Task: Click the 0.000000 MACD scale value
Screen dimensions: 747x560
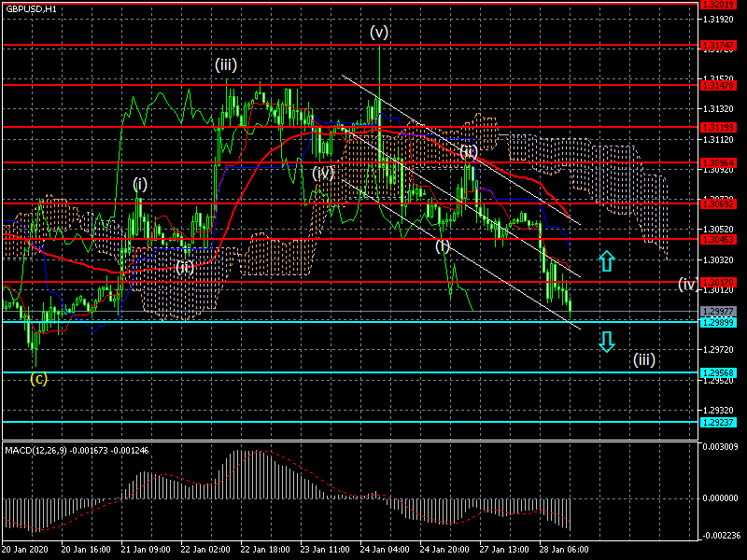Action: (720, 498)
